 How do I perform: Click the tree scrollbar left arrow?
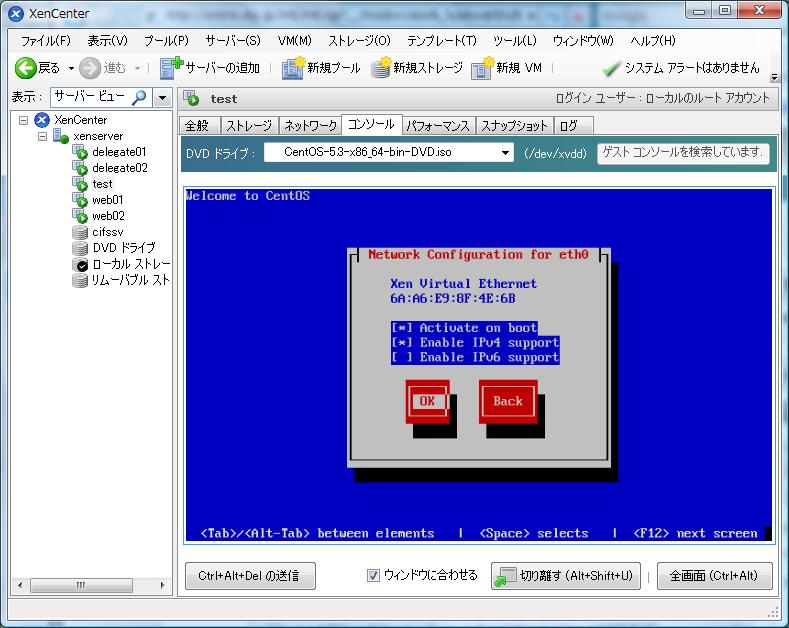tap(20, 585)
